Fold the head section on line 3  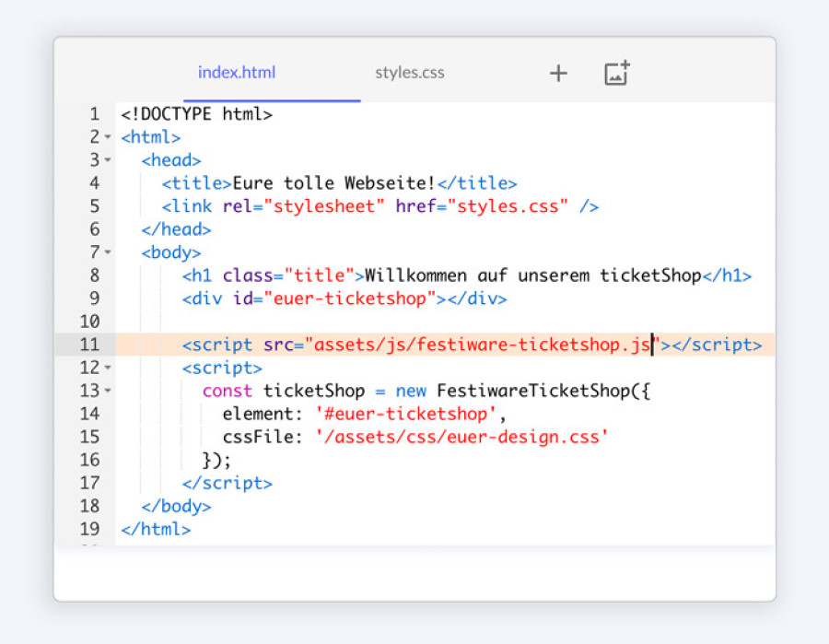point(108,161)
